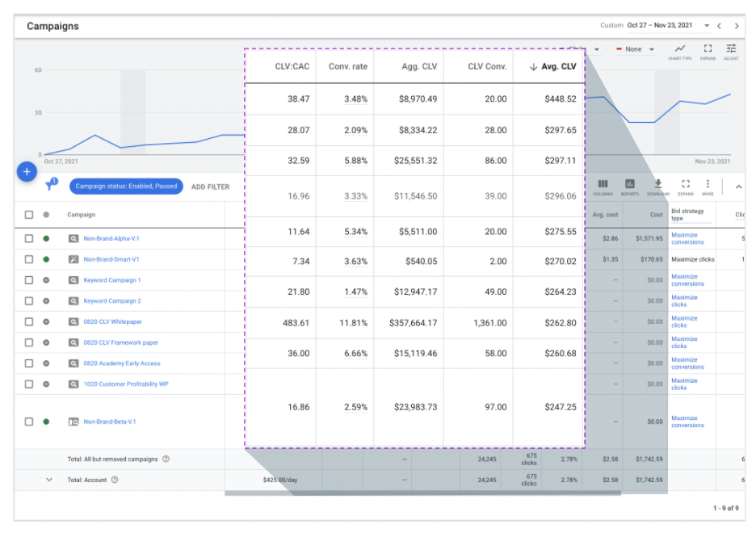This screenshot has width=756, height=533.
Task: Open Non-Brand-Alpha-V.1 campaign link
Action: pyautogui.click(x=111, y=238)
